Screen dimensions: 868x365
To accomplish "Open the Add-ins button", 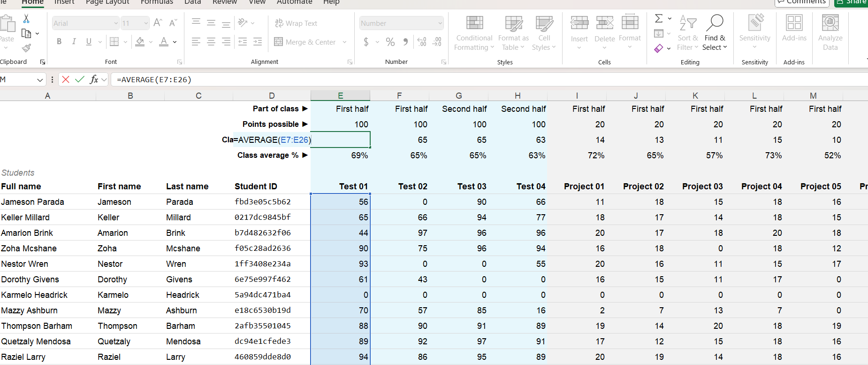I will 794,28.
